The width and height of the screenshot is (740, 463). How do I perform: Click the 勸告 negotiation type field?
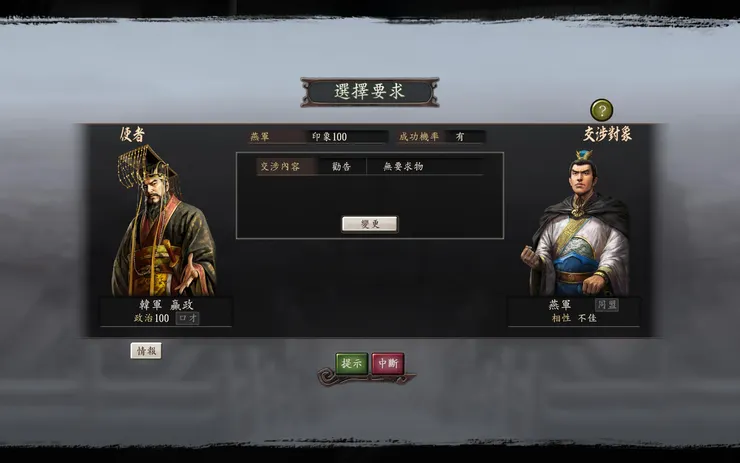(x=342, y=166)
